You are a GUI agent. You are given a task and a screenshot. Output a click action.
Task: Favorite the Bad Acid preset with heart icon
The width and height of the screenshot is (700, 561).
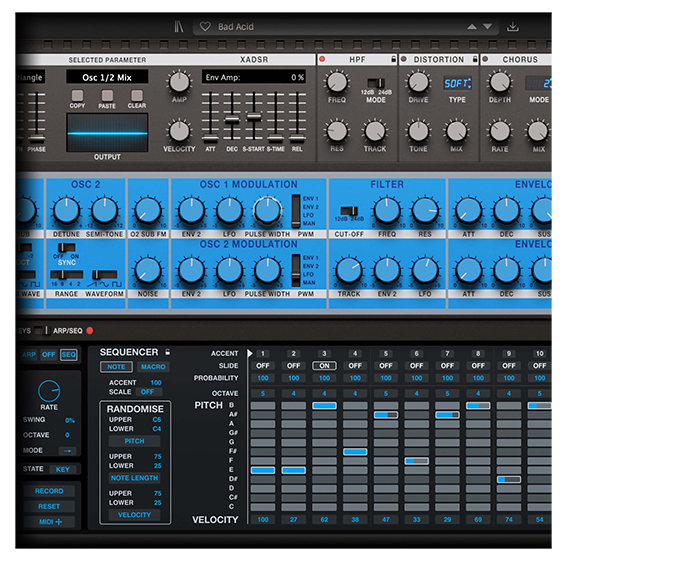tap(204, 27)
